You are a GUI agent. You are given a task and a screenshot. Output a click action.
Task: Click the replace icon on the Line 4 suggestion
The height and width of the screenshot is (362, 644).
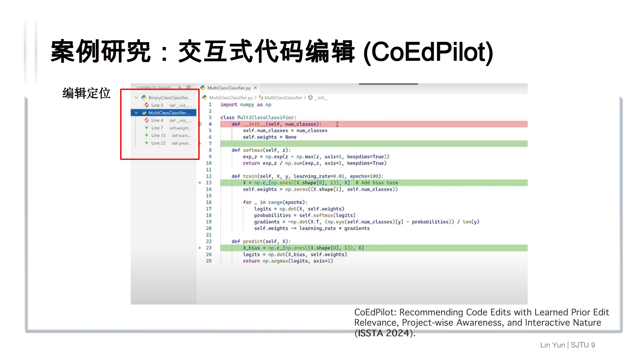(x=147, y=120)
